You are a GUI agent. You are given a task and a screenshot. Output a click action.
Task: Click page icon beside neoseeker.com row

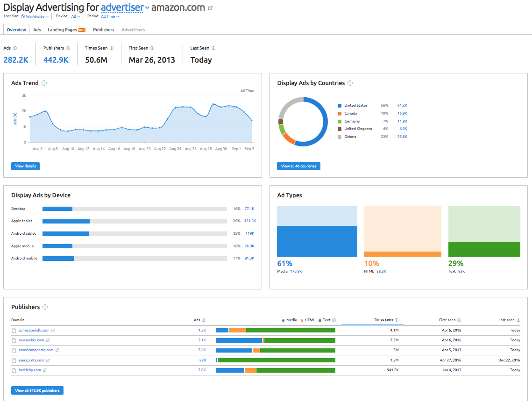pyautogui.click(x=14, y=340)
